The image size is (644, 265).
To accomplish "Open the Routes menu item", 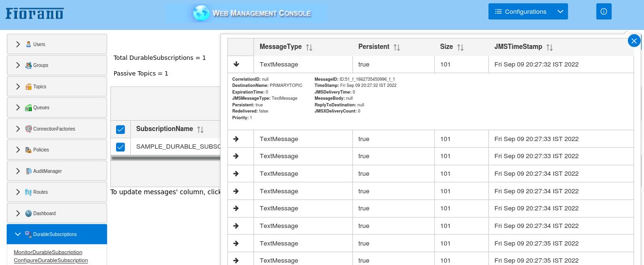I will (x=40, y=192).
